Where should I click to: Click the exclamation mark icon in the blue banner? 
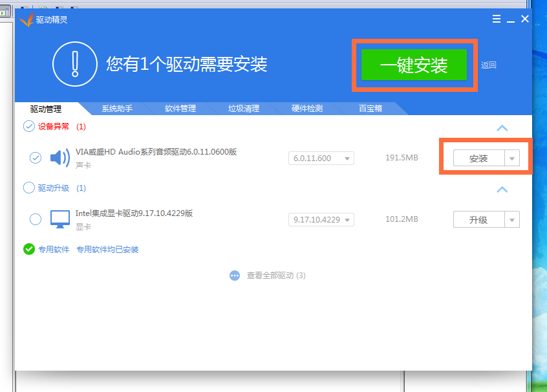(74, 64)
